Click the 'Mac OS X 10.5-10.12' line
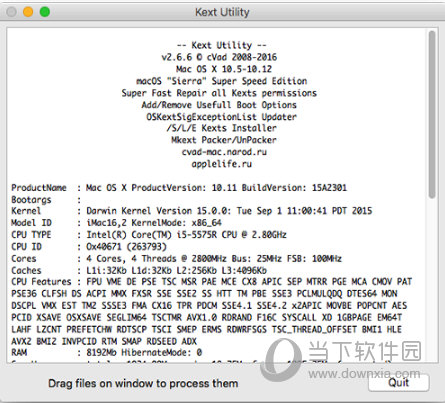This screenshot has height=403, width=445. tap(224, 69)
